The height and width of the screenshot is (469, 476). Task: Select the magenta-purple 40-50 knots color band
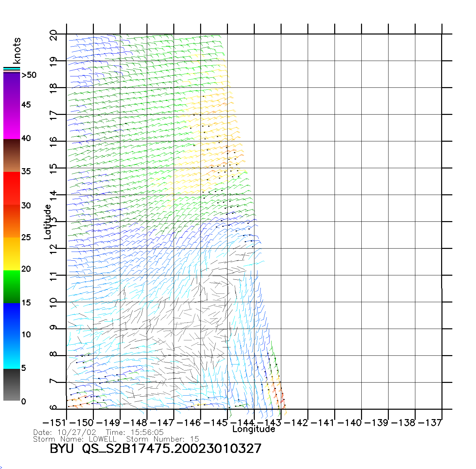pyautogui.click(x=11, y=106)
